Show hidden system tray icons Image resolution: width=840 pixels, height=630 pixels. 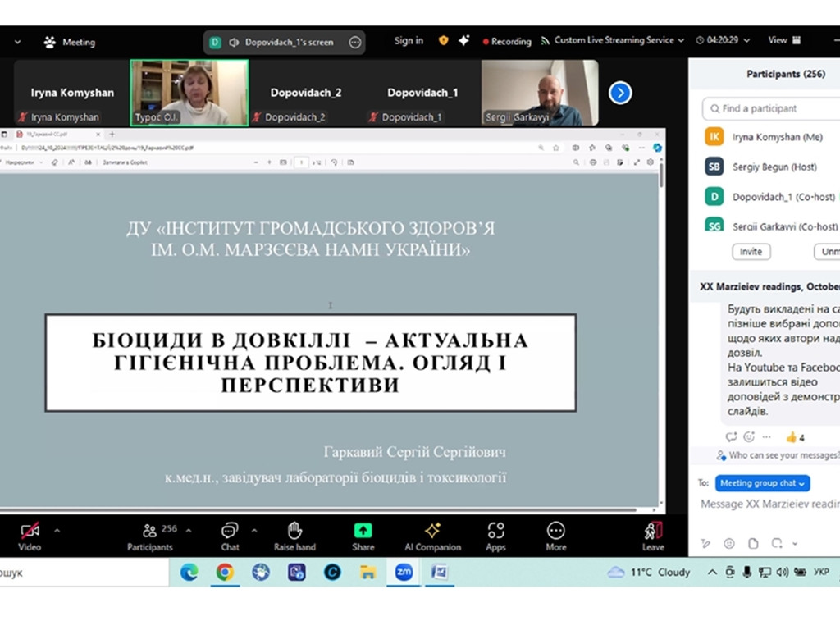712,572
